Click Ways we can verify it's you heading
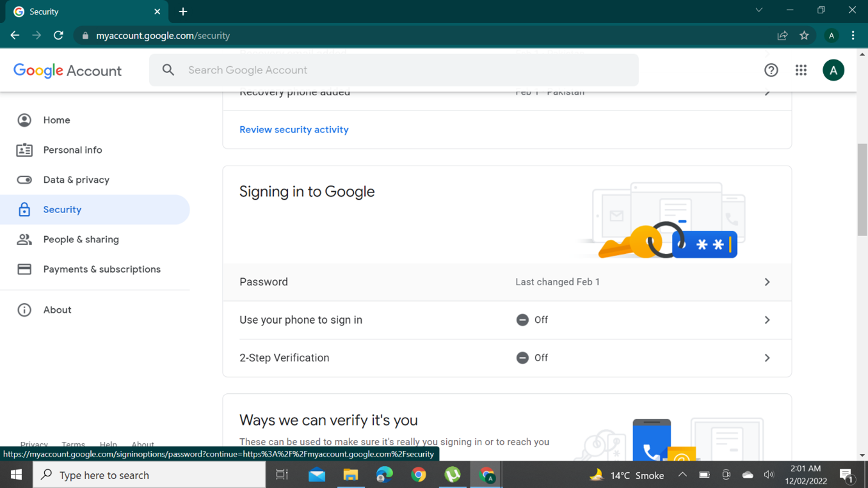The image size is (868, 488). pos(328,420)
